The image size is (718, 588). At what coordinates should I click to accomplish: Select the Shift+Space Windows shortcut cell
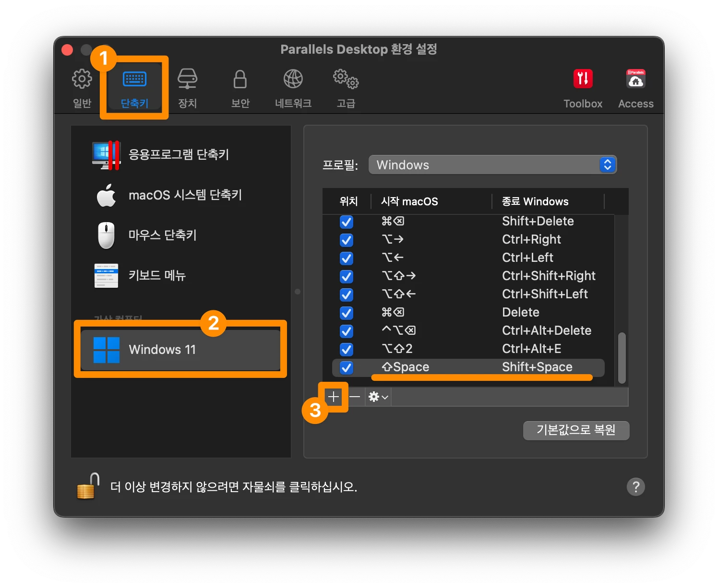537,367
